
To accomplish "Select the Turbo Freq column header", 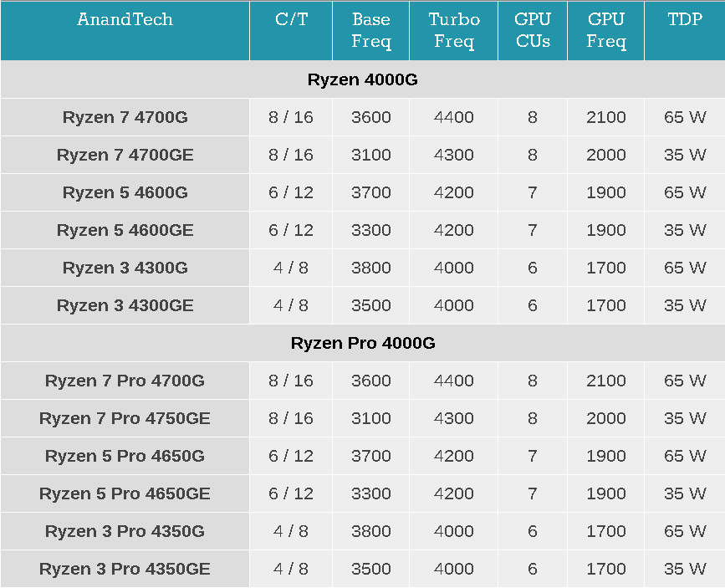I will pos(453,30).
